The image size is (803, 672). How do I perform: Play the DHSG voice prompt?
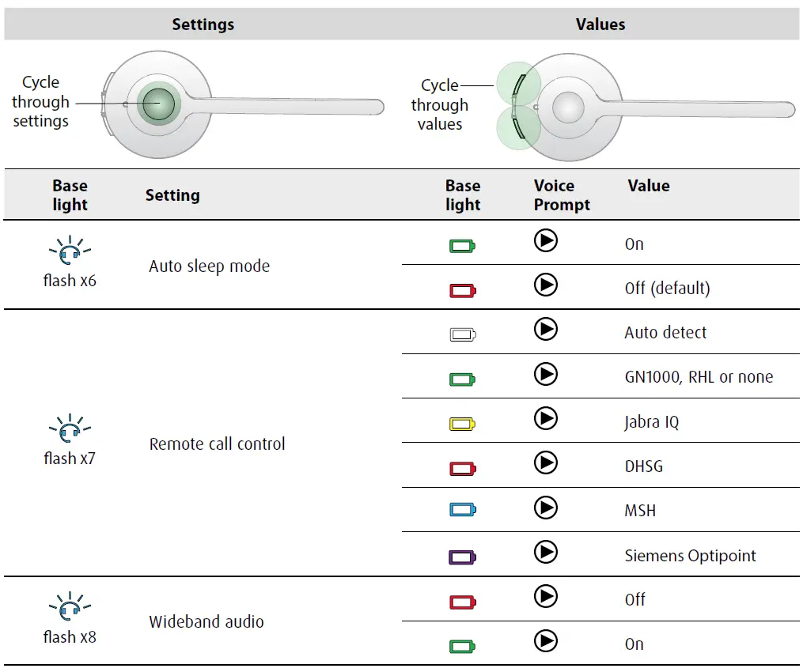click(545, 462)
